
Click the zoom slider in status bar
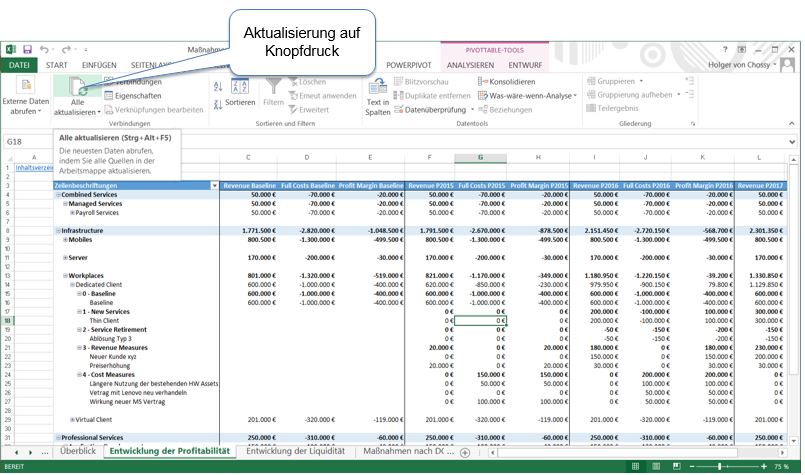(720, 467)
